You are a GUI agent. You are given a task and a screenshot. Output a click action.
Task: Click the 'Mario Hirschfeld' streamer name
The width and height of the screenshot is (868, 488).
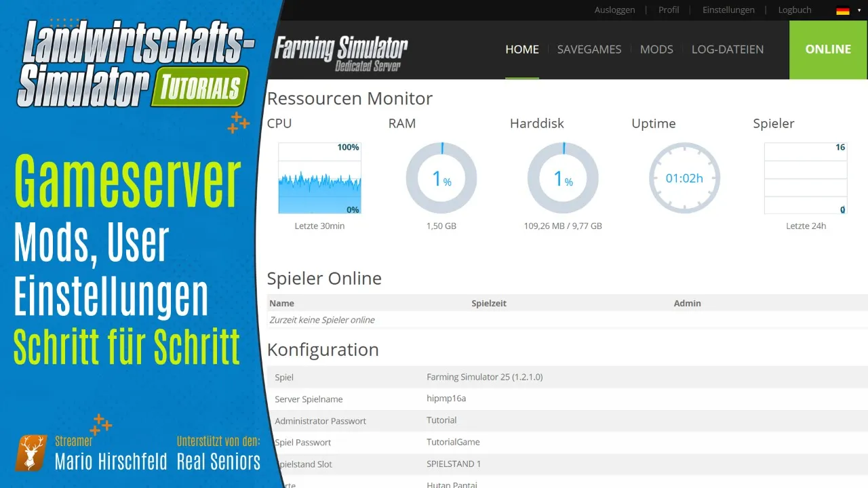click(111, 462)
